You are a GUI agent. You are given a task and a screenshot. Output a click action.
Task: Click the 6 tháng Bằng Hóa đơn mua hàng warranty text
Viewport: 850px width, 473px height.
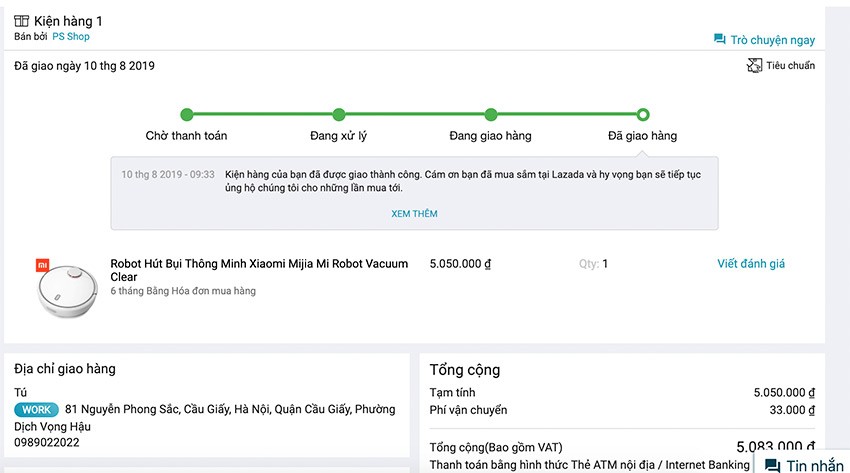(183, 291)
